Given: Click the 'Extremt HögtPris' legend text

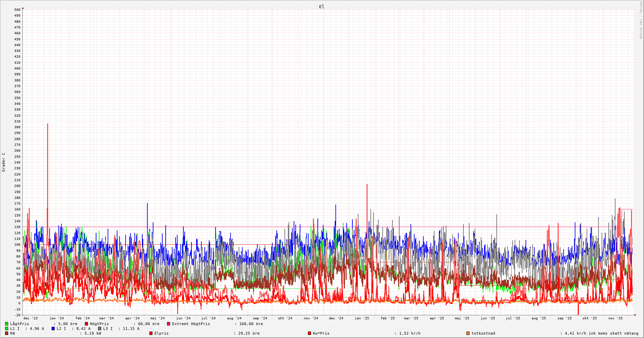Looking at the screenshot, I should pyautogui.click(x=191, y=324).
